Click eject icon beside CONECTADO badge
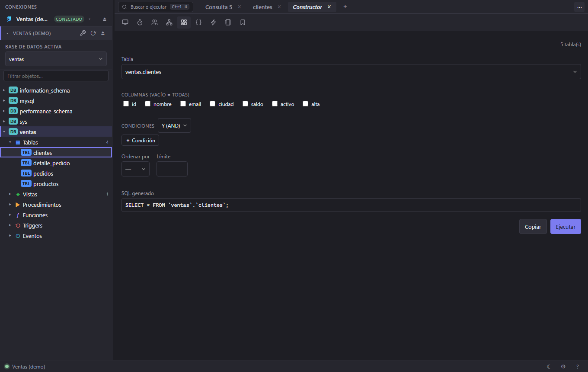The width and height of the screenshot is (588, 372). click(x=105, y=19)
